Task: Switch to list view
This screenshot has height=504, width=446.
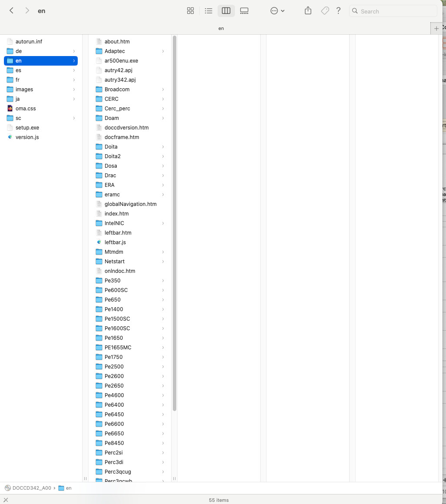Action: [x=208, y=10]
